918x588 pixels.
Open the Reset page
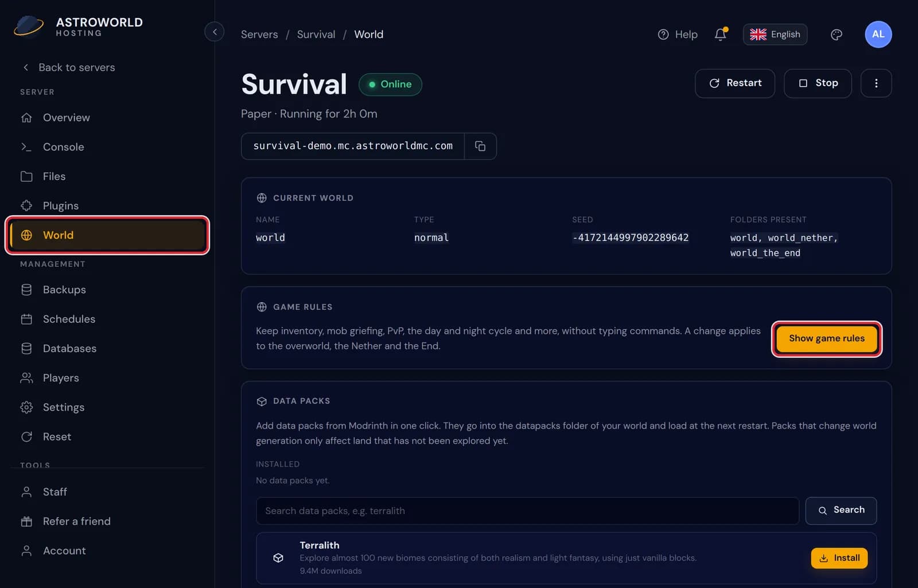(x=107, y=437)
